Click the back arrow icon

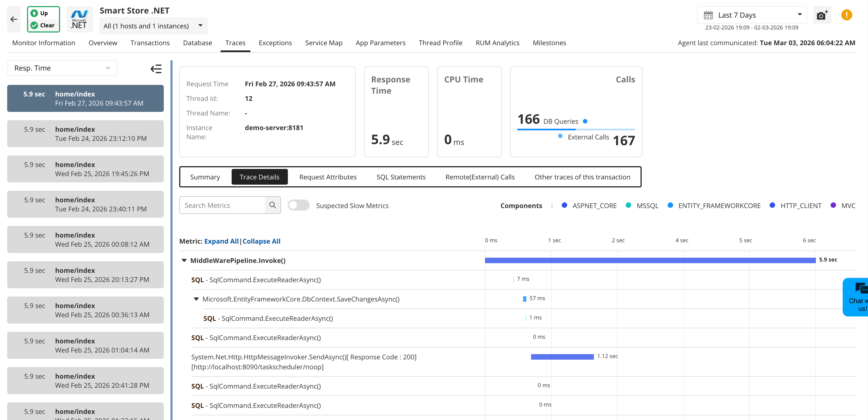tap(14, 19)
